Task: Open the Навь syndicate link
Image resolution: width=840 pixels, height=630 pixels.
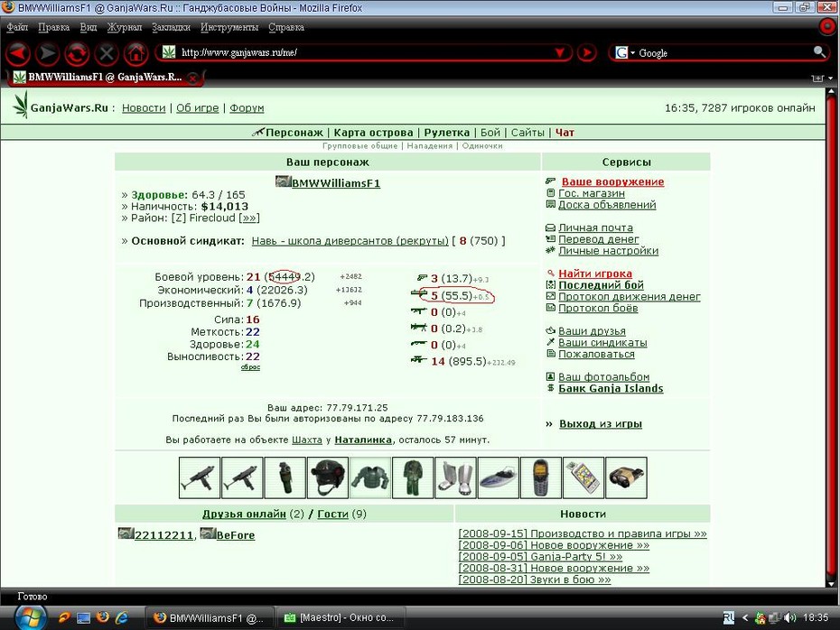Action: [350, 241]
